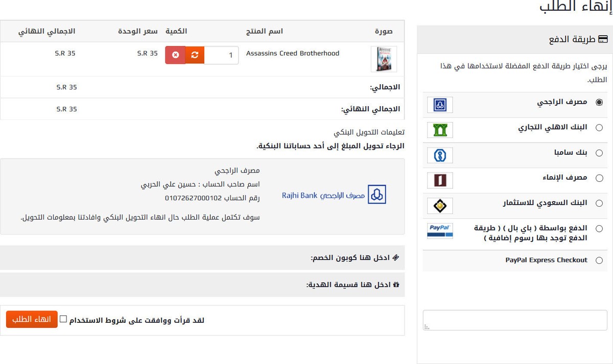Click the Al Rajhi Bank logo icon
This screenshot has width=613, height=364.
[440, 105]
